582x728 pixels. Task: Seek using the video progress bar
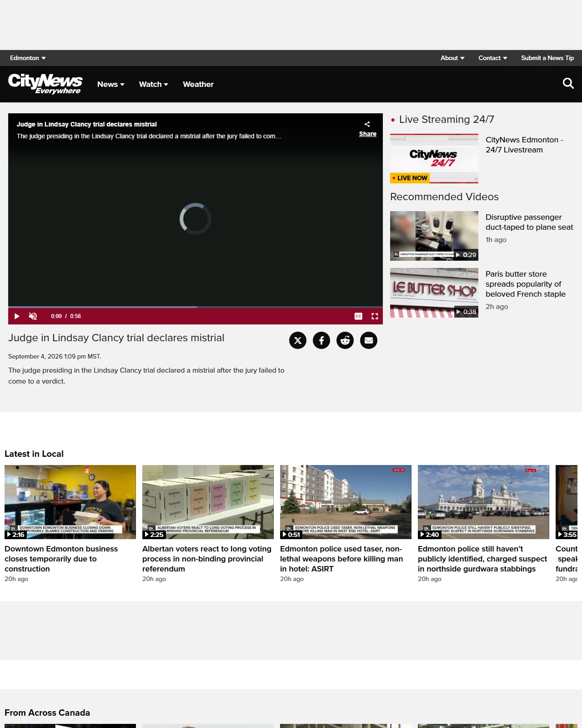pyautogui.click(x=196, y=307)
